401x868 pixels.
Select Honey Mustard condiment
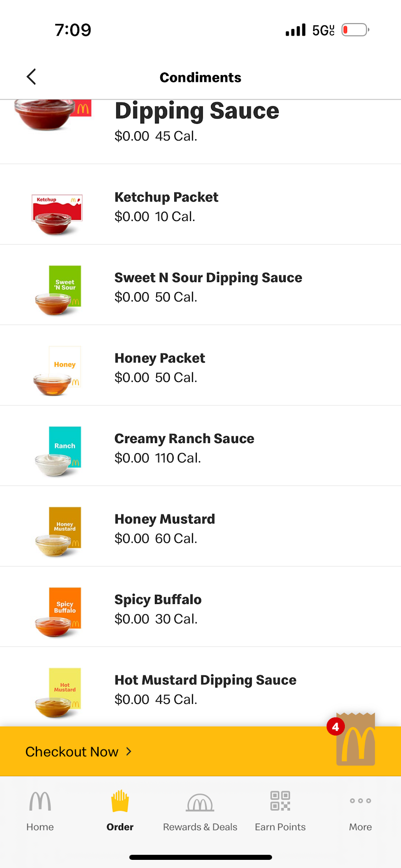(165, 519)
